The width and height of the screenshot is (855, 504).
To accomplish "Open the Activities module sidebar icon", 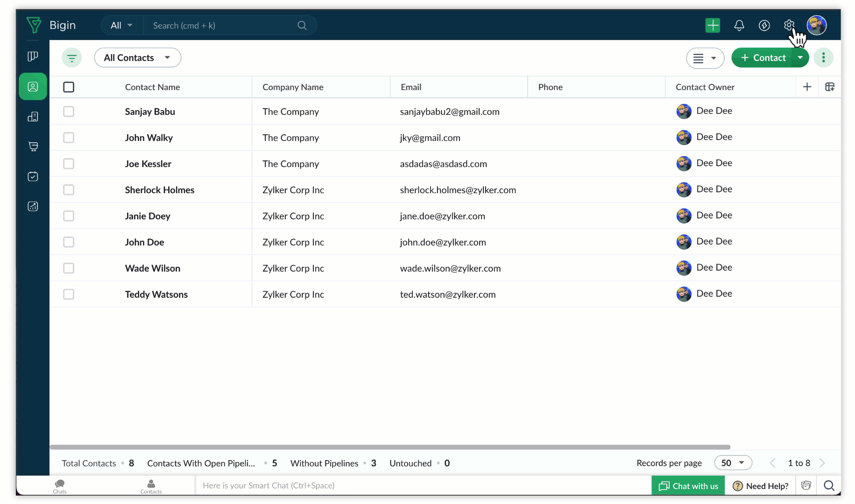I will coord(33,176).
